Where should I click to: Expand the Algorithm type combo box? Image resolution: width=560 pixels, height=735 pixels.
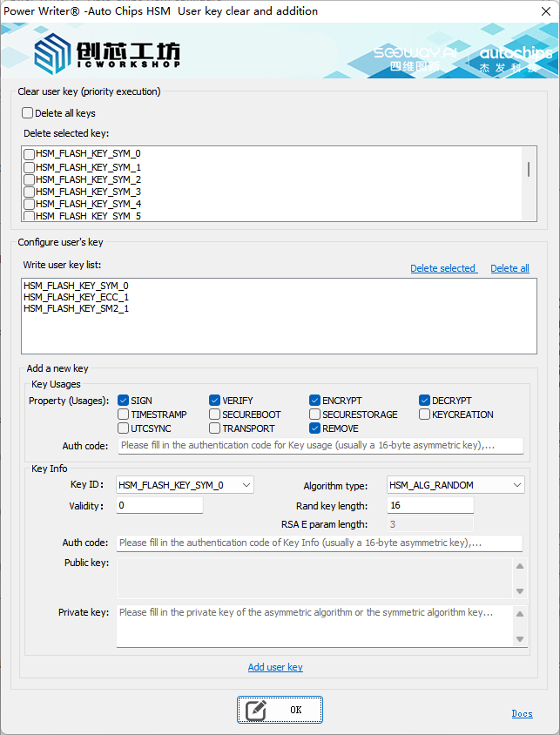[x=516, y=485]
